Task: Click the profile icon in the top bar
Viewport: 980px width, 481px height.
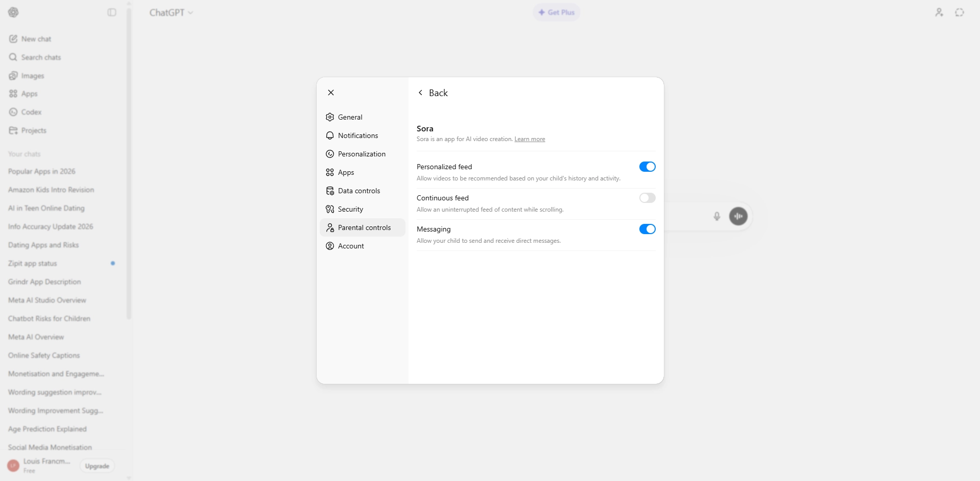Action: coord(939,12)
